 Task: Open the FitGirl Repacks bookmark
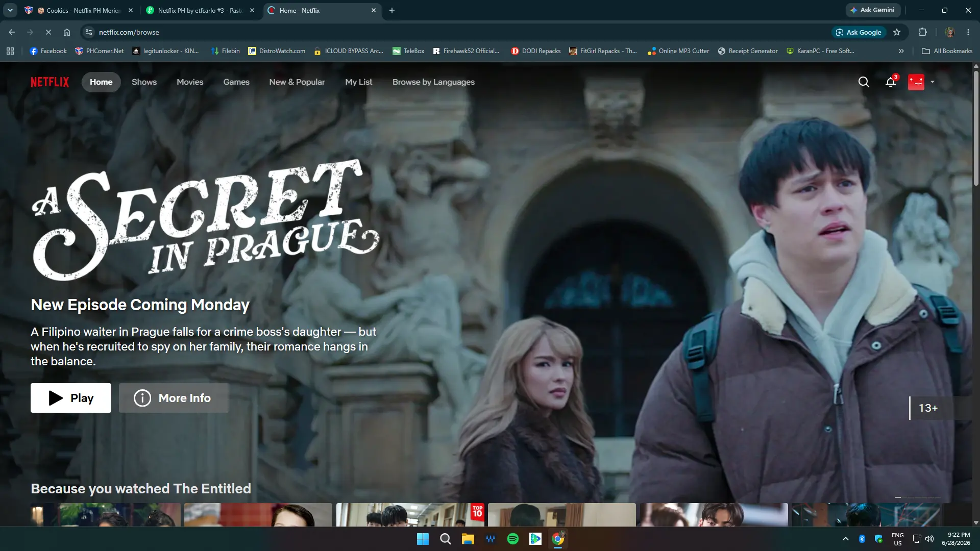[603, 51]
